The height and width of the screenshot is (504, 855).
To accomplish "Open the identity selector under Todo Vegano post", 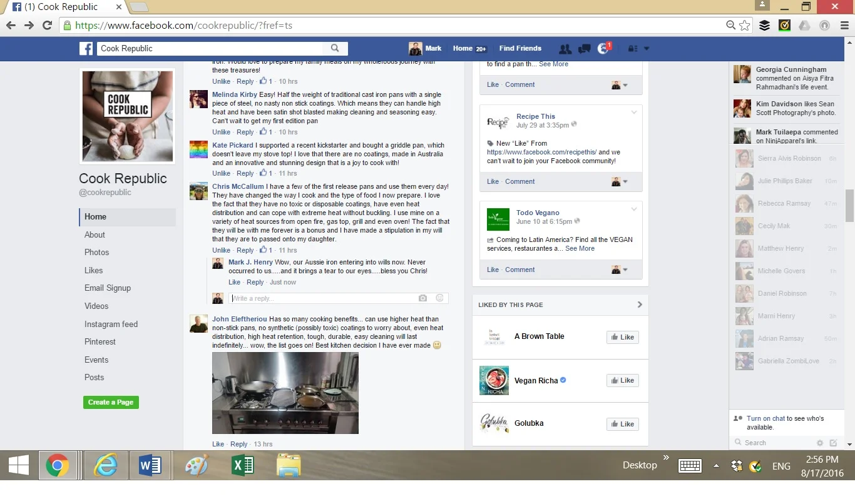I will (x=619, y=270).
